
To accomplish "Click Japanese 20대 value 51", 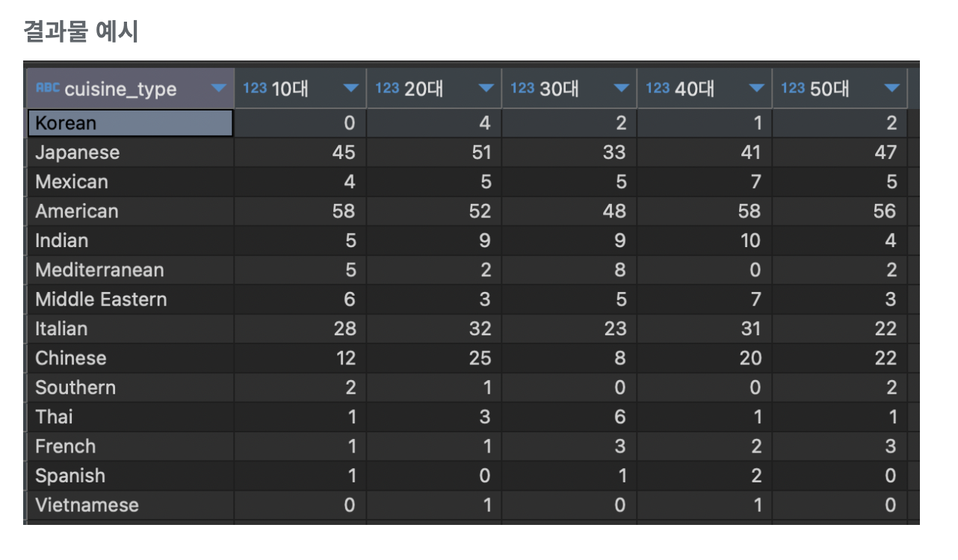I will (480, 152).
